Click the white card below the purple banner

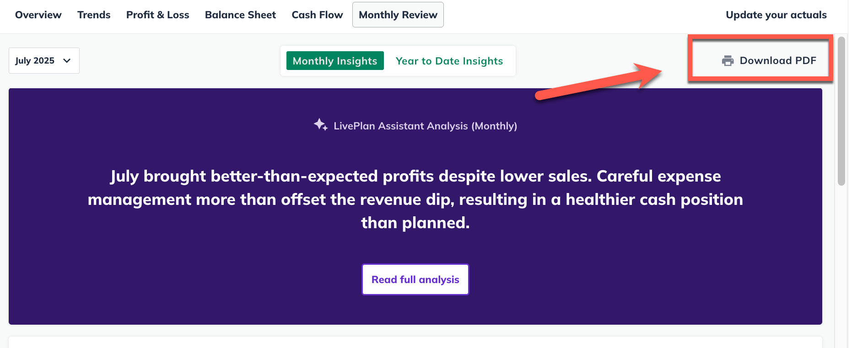coord(415,343)
